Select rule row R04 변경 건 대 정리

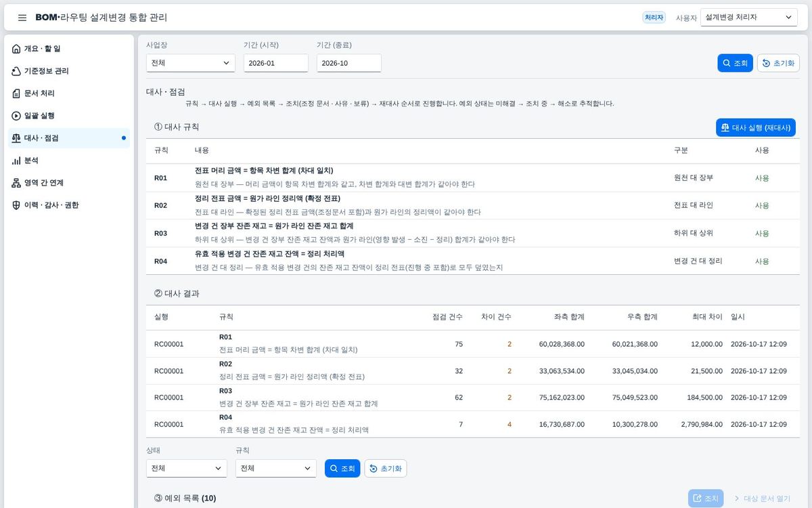pos(473,261)
